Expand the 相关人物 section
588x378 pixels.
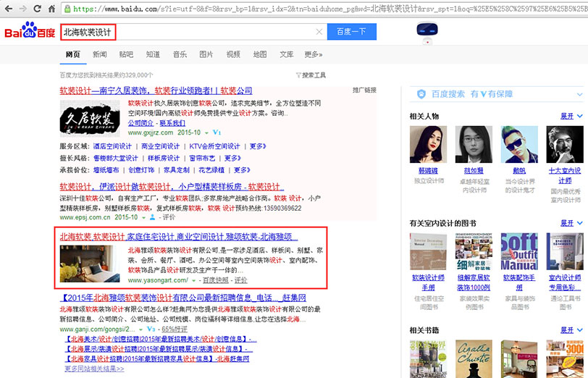tap(571, 117)
